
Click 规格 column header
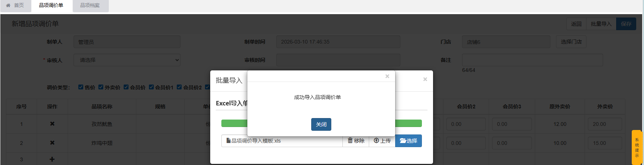coord(160,107)
